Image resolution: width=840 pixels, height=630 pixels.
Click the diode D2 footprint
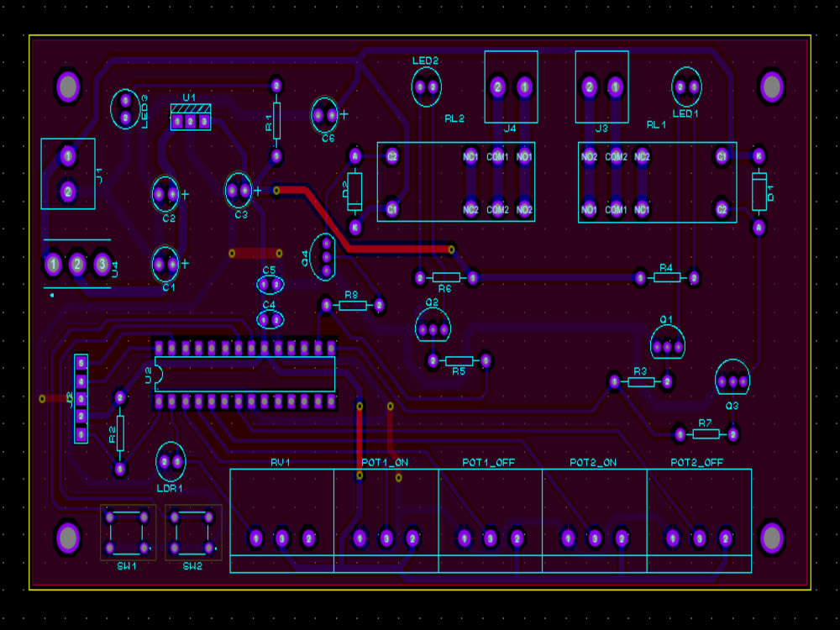point(355,192)
